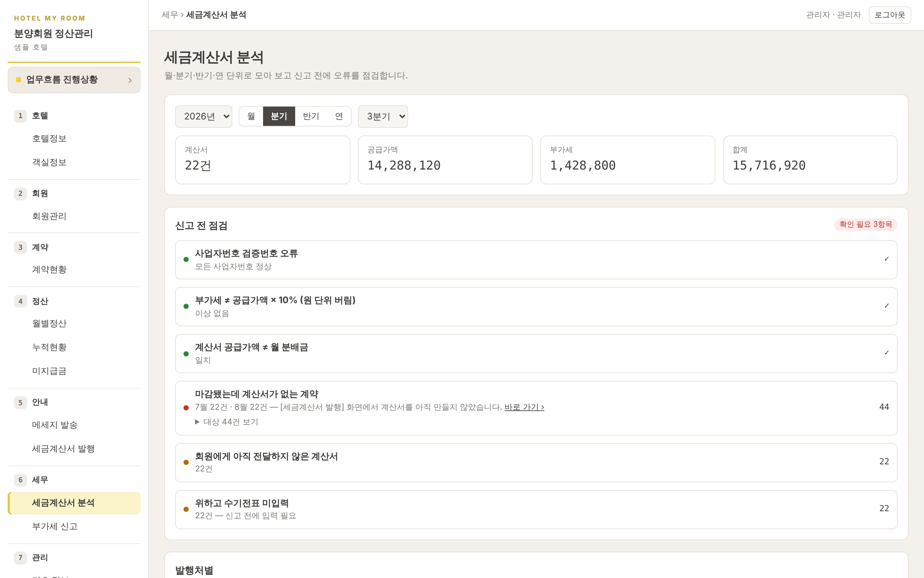The height and width of the screenshot is (578, 924).
Task: Select 세금계산서 분석 sidebar item
Action: click(74, 503)
